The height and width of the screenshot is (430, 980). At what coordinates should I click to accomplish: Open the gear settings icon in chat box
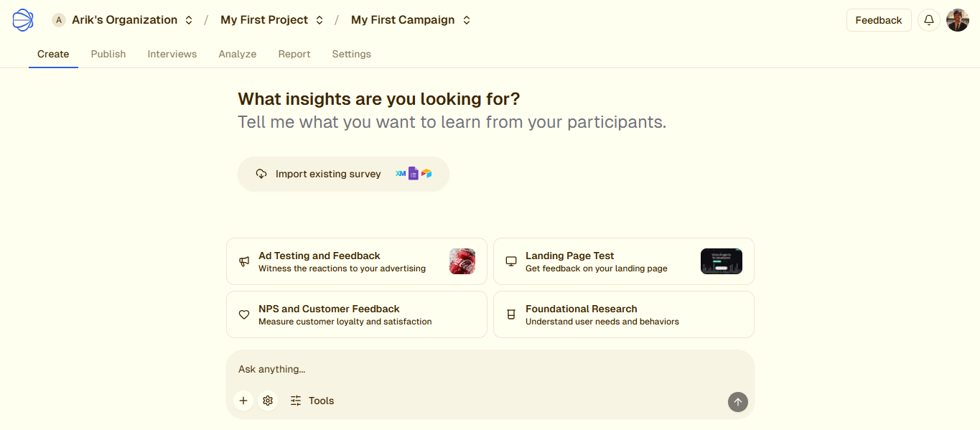[x=268, y=401]
